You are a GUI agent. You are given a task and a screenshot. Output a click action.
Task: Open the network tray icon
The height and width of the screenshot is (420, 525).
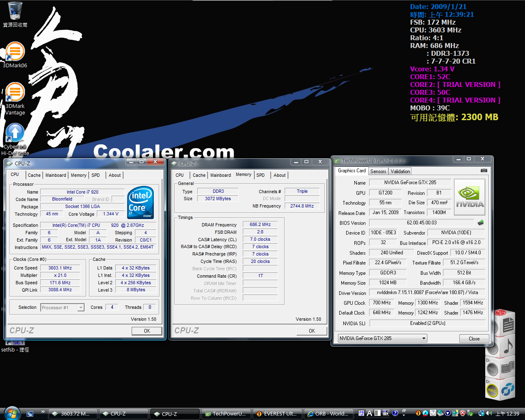click(x=482, y=413)
